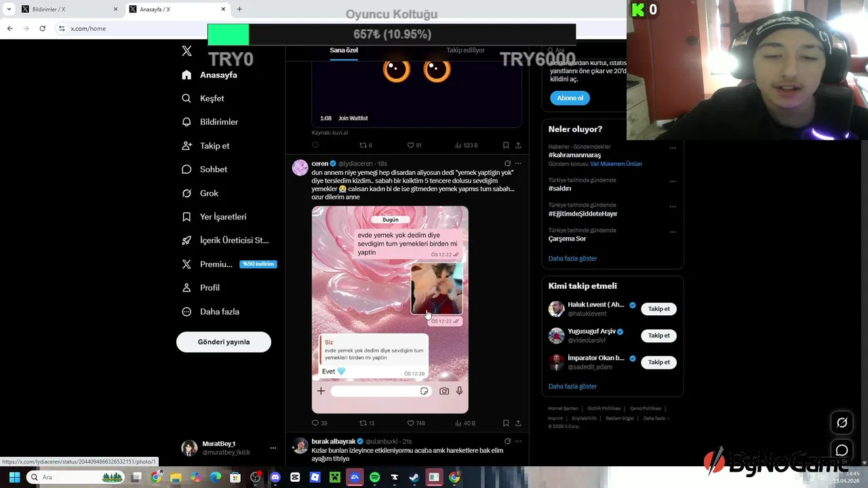Open the chat screenshot image in ceren's post
This screenshot has height=488, width=868.
tap(390, 310)
